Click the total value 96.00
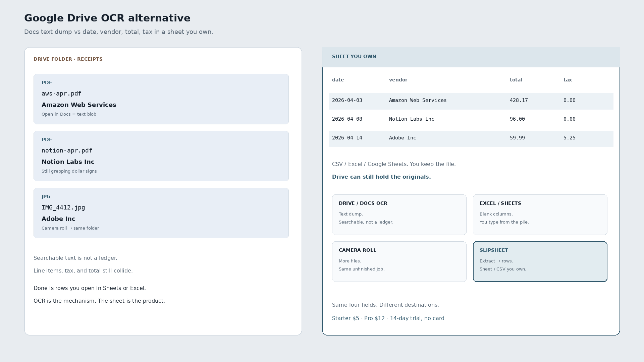644x362 pixels. coord(517,119)
